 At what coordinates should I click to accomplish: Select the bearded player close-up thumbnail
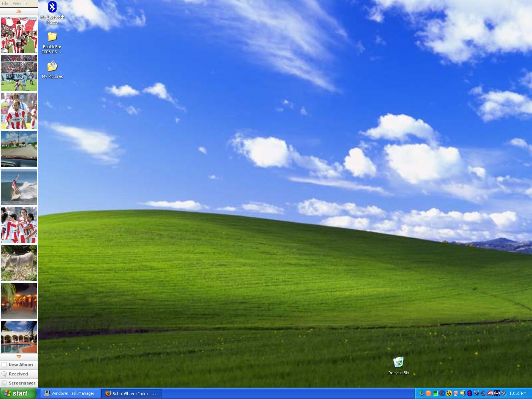pos(19,111)
